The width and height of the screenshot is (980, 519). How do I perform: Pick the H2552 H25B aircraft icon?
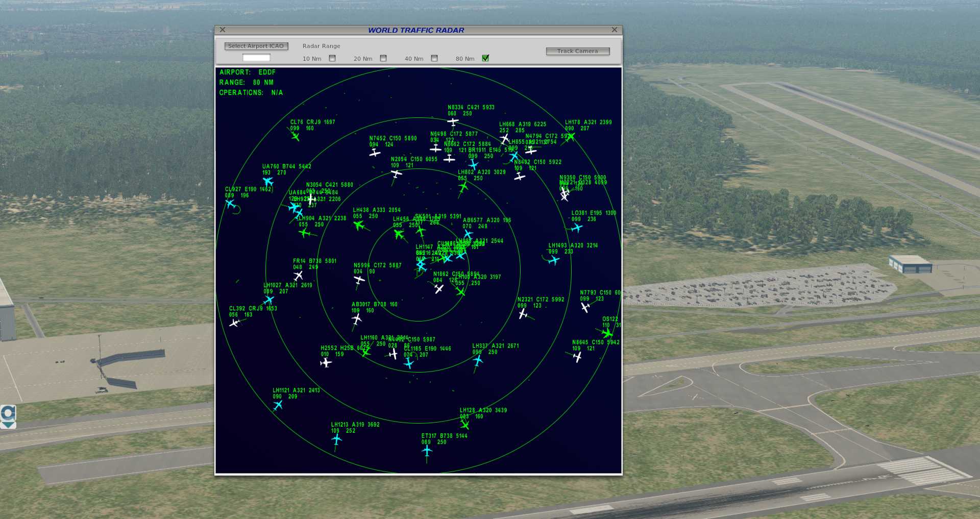point(326,363)
